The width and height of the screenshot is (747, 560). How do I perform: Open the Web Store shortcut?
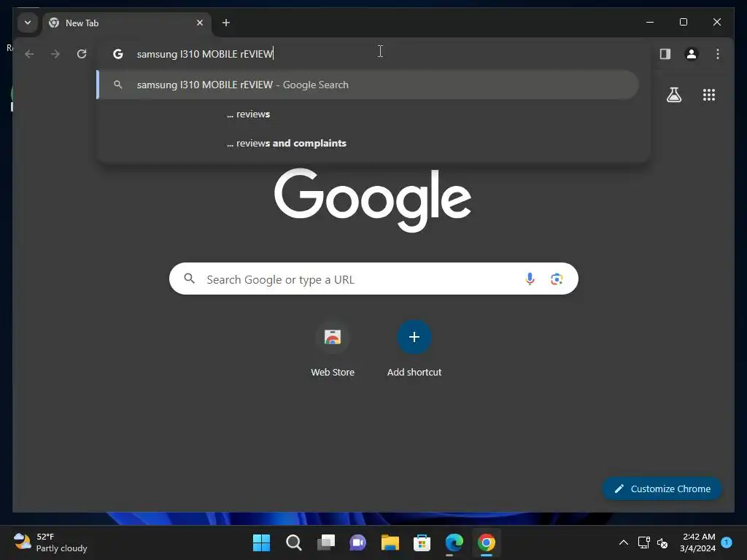(333, 337)
